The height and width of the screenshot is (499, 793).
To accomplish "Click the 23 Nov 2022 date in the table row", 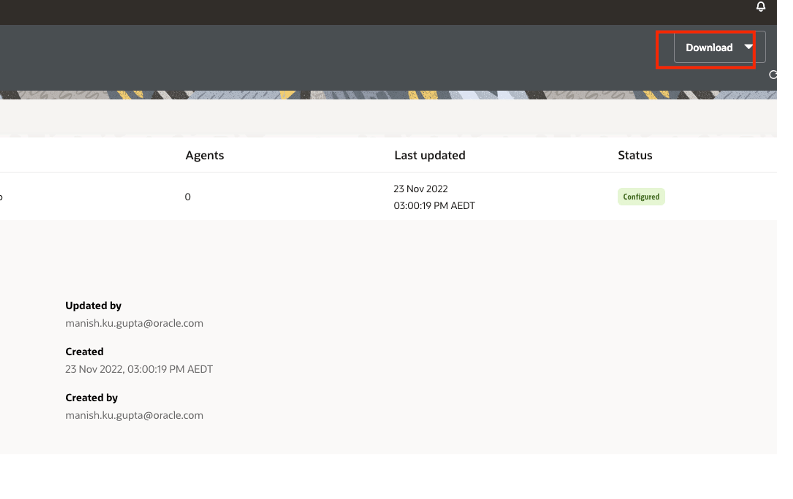I will coord(421,188).
